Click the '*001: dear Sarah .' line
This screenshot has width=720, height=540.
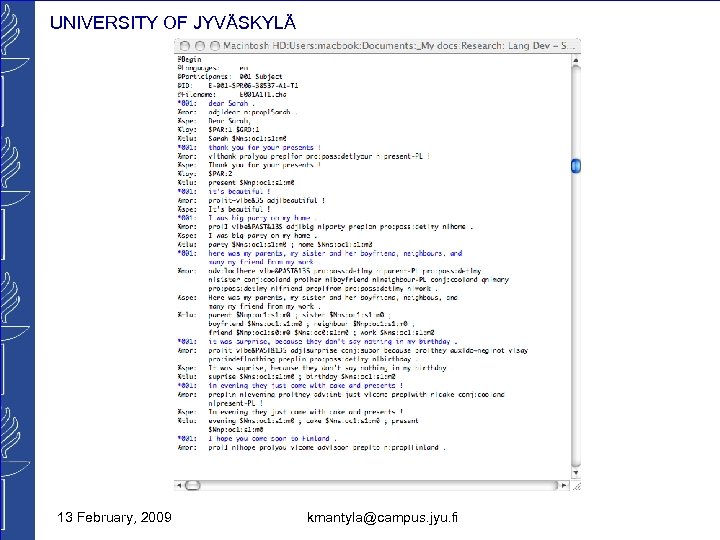[x=216, y=103]
